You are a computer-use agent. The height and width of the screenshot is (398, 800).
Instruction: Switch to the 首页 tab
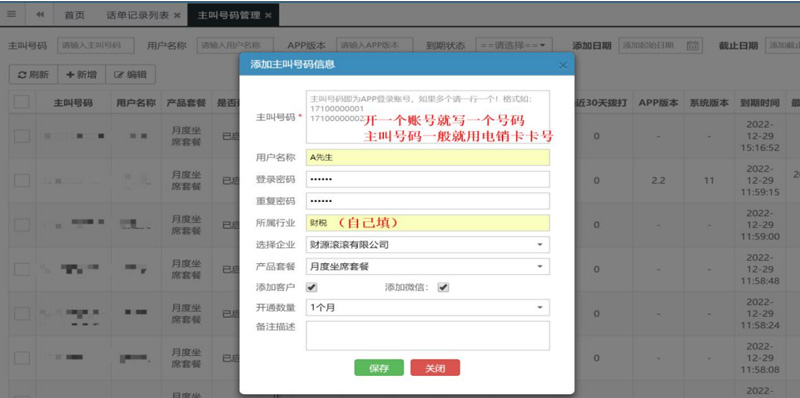(74, 15)
